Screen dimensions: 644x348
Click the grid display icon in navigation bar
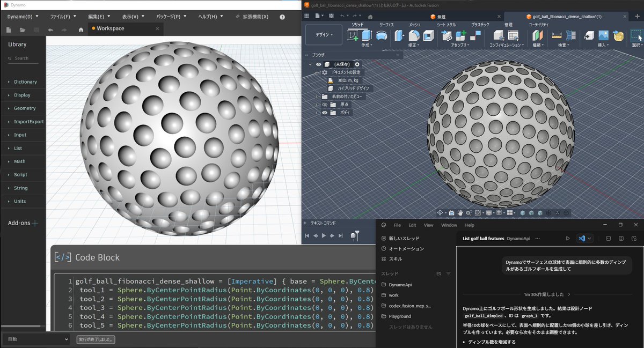500,212
